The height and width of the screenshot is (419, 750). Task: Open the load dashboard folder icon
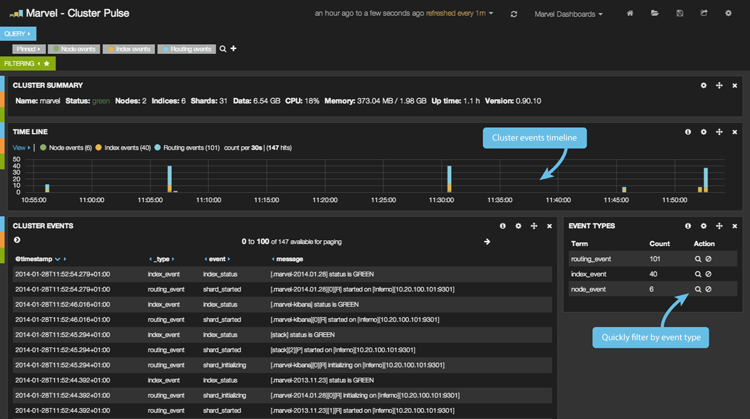[x=655, y=14]
